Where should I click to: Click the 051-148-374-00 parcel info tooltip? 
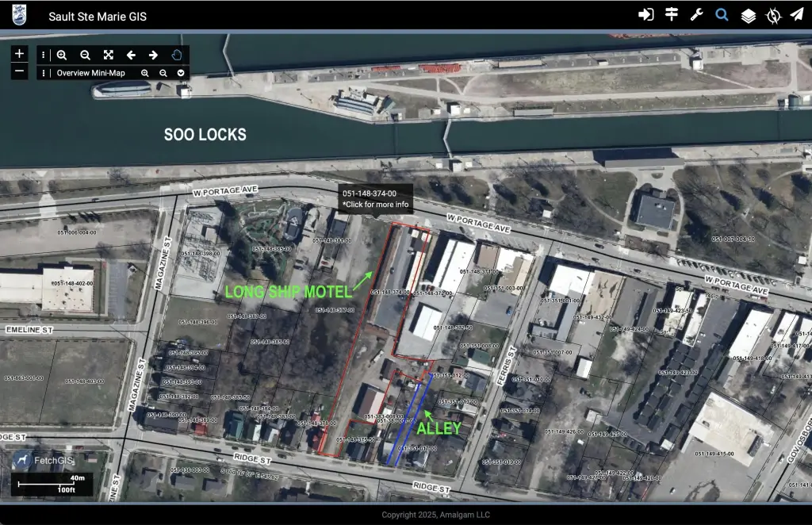tap(376, 199)
